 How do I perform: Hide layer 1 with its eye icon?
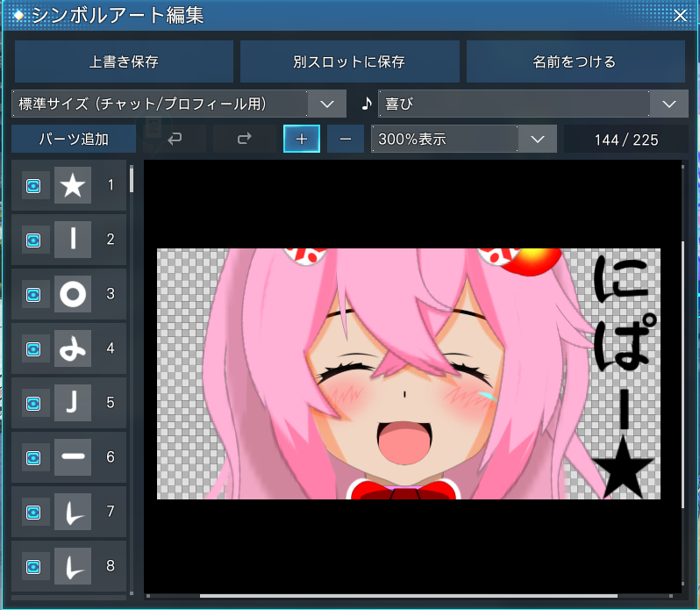[x=33, y=186]
